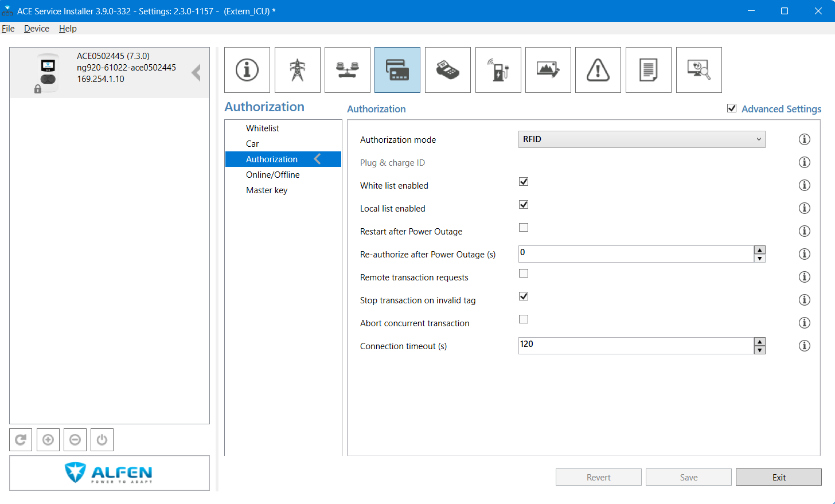Open the load balancing scales tab

point(348,70)
